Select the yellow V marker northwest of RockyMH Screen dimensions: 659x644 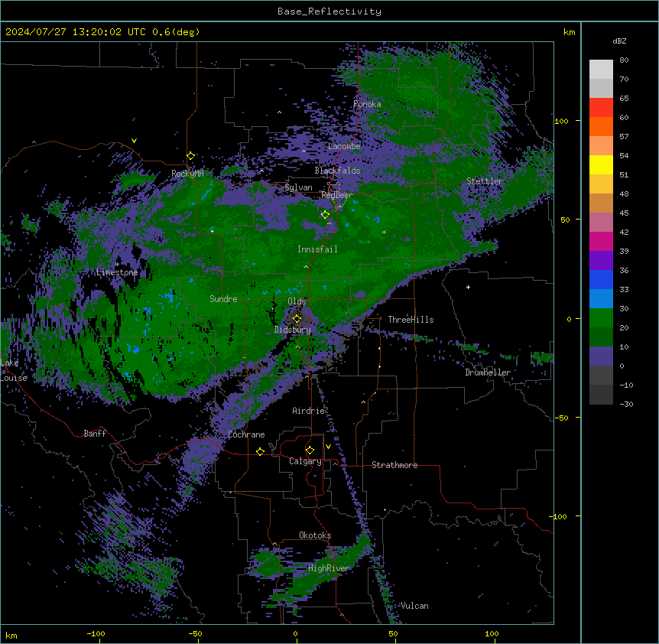point(134,141)
